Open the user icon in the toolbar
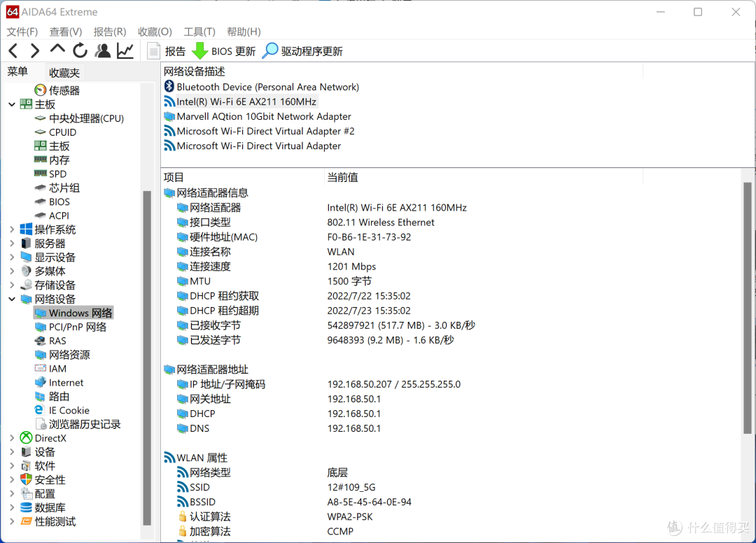This screenshot has width=756, height=543. (x=102, y=50)
